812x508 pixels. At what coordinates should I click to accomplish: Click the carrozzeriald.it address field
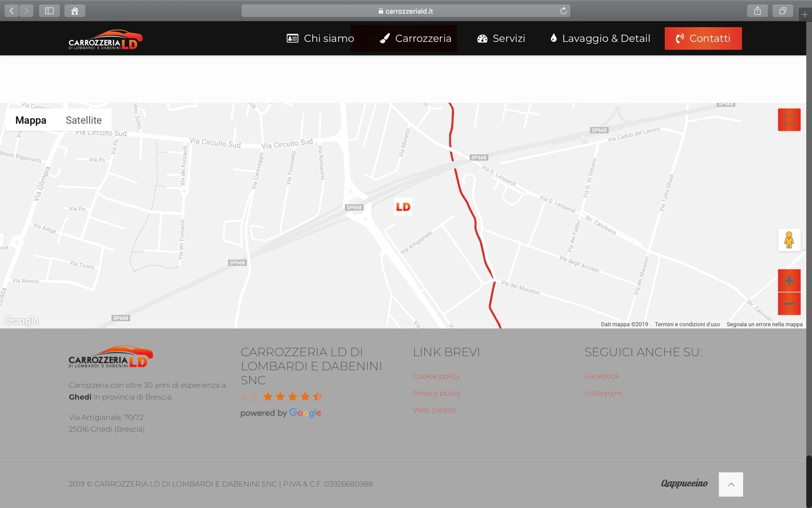pos(406,11)
